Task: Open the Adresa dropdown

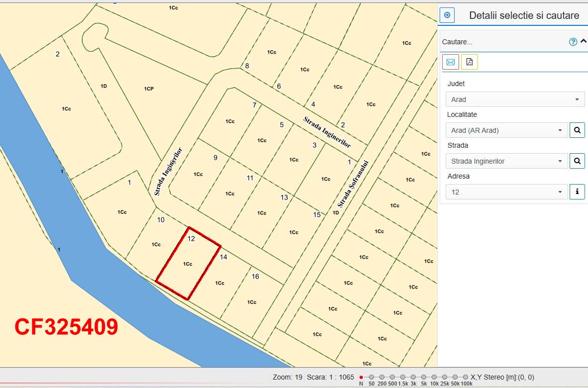Action: pyautogui.click(x=507, y=192)
